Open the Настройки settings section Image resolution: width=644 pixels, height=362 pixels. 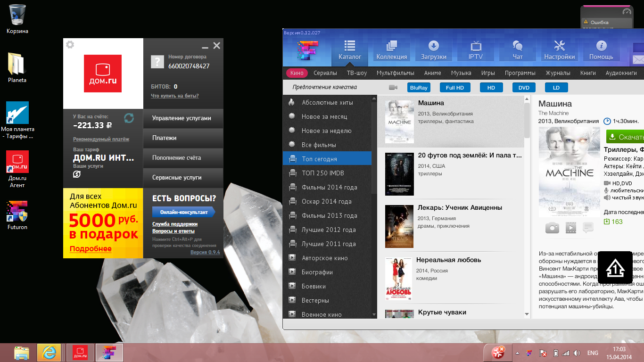point(560,50)
